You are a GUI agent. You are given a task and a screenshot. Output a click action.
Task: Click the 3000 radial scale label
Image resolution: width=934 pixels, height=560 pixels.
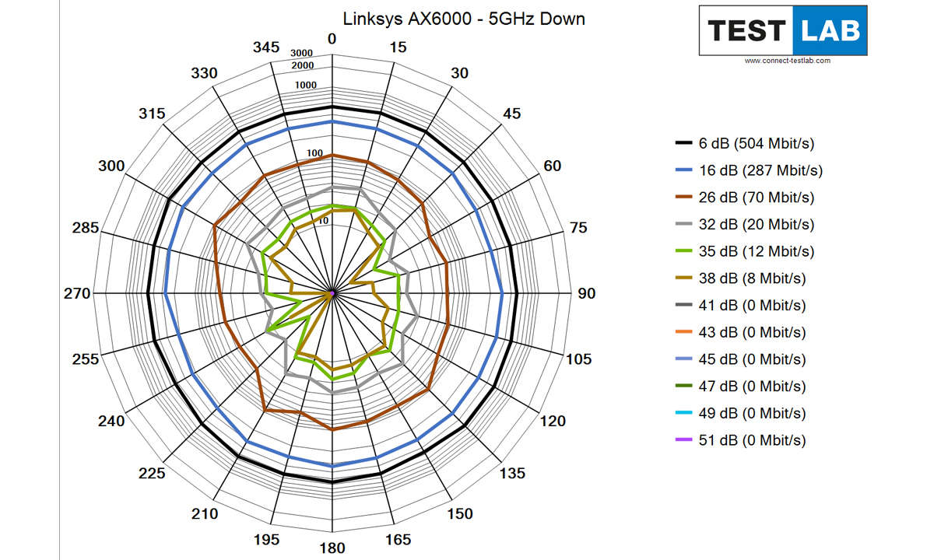302,54
